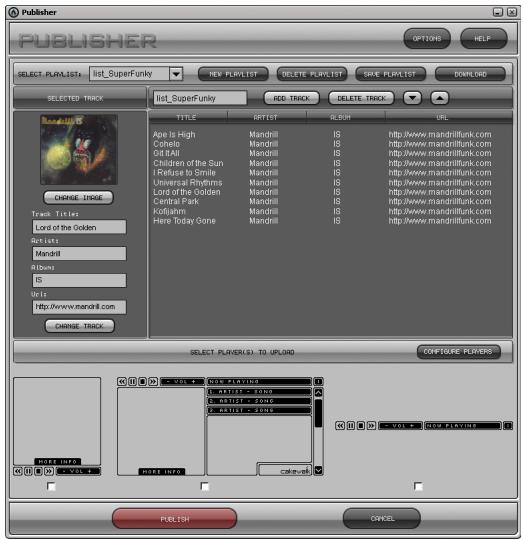Sort by the Artist column header
Viewport: 523px width, 540px height.
pos(266,117)
